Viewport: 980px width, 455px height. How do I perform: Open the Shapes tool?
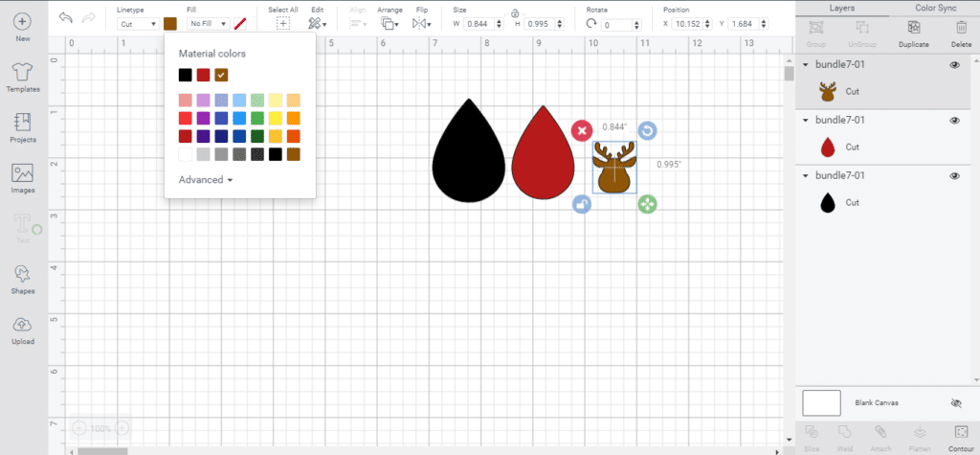pyautogui.click(x=23, y=274)
